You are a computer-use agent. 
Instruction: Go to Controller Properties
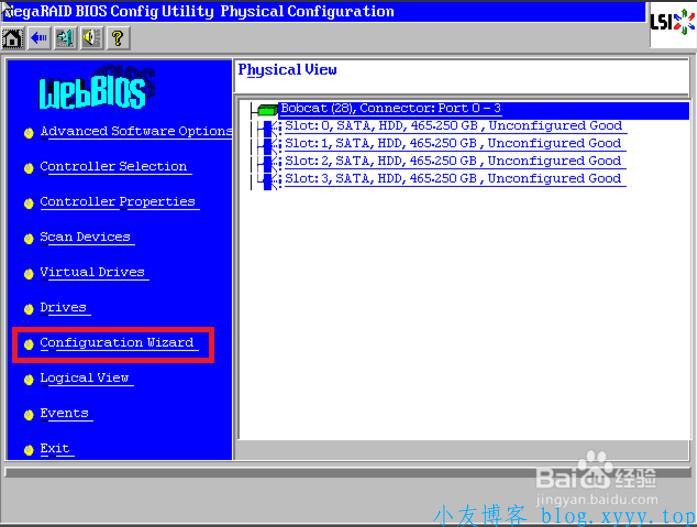(118, 202)
